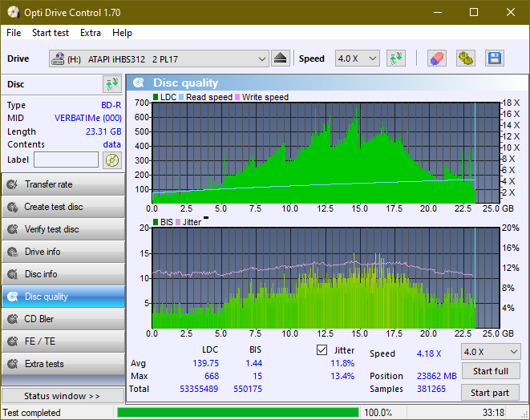Open the Speed 4.0 X dropdown in toolbar
530x420 pixels.
[x=357, y=59]
